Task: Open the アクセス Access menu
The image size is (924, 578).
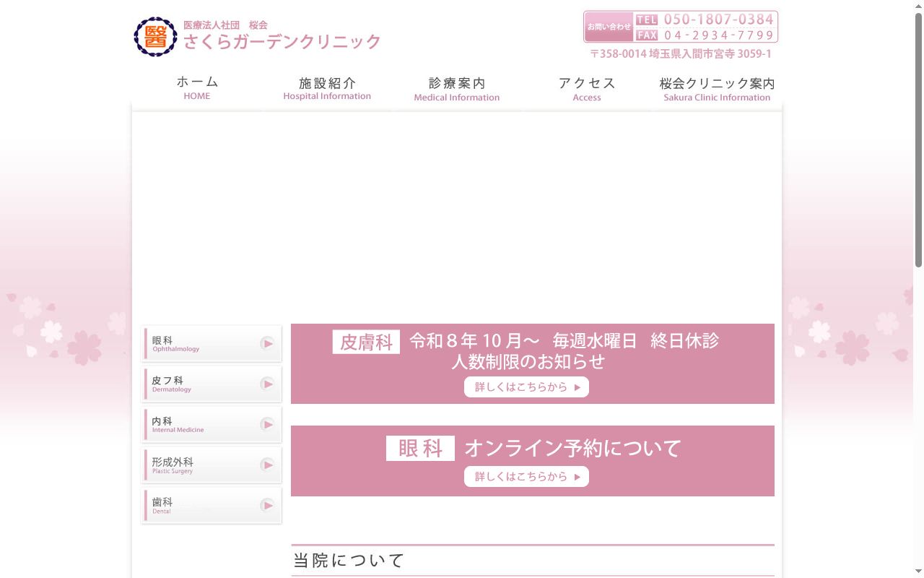Action: tap(587, 88)
